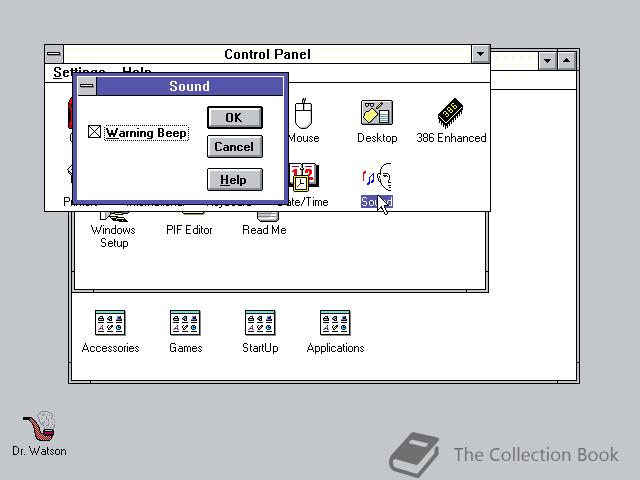The width and height of the screenshot is (640, 480).
Task: Open the Control Panel system menu box
Action: pyautogui.click(x=54, y=53)
